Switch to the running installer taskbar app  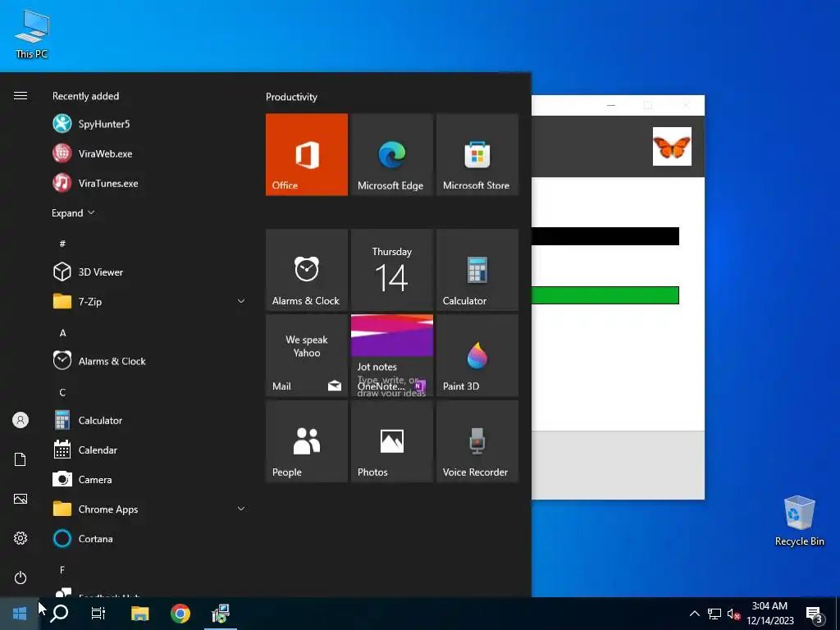[x=221, y=614]
